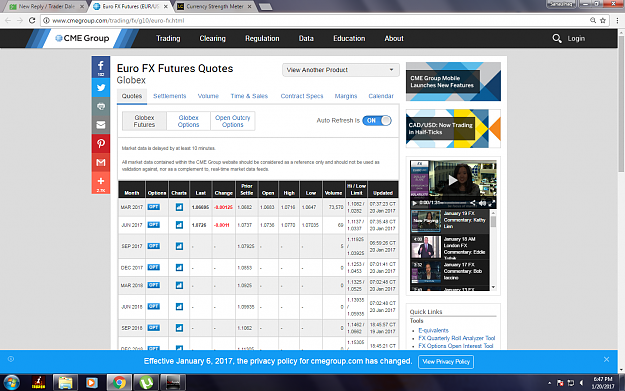Share via email envelope icon
The height and width of the screenshot is (391, 625).
[101, 125]
